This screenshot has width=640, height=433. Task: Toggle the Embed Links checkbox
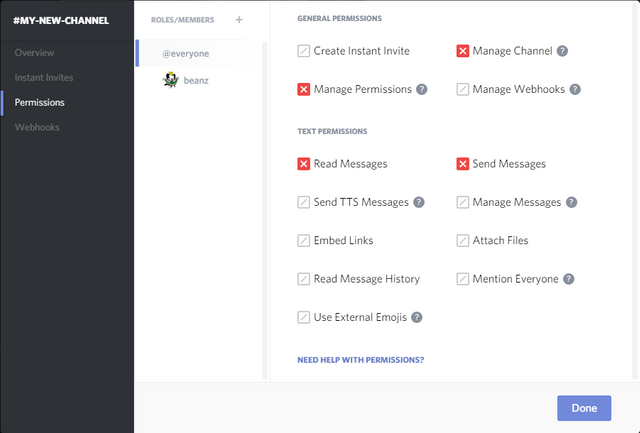click(304, 241)
